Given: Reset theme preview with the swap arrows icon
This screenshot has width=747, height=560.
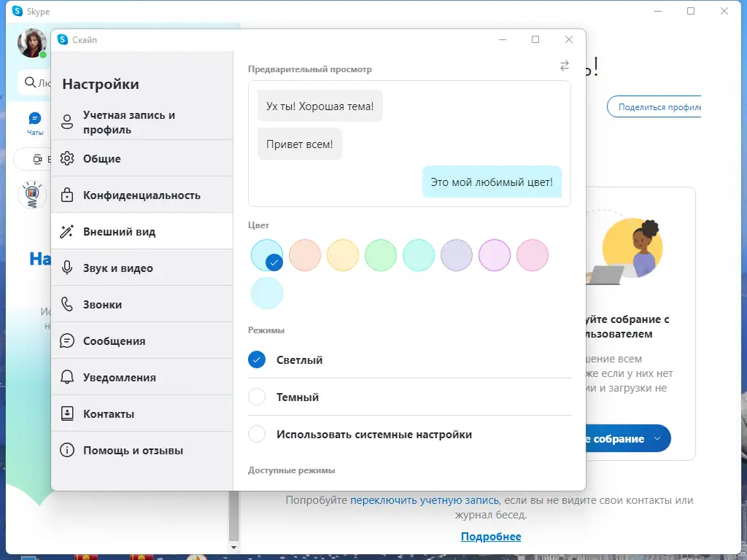Looking at the screenshot, I should 564,66.
